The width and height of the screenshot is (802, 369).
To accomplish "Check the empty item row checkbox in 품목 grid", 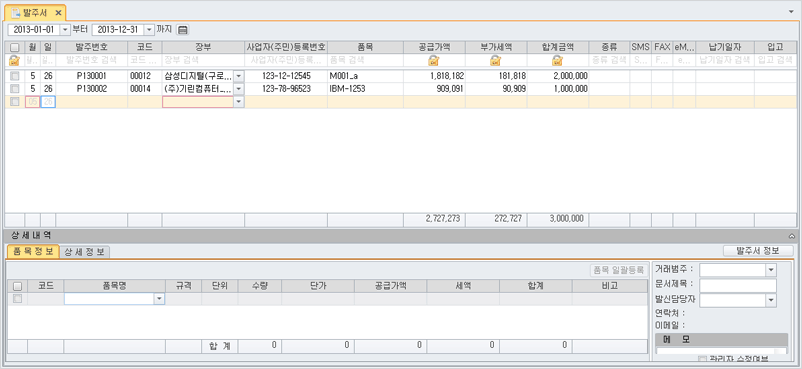I will point(17,298).
